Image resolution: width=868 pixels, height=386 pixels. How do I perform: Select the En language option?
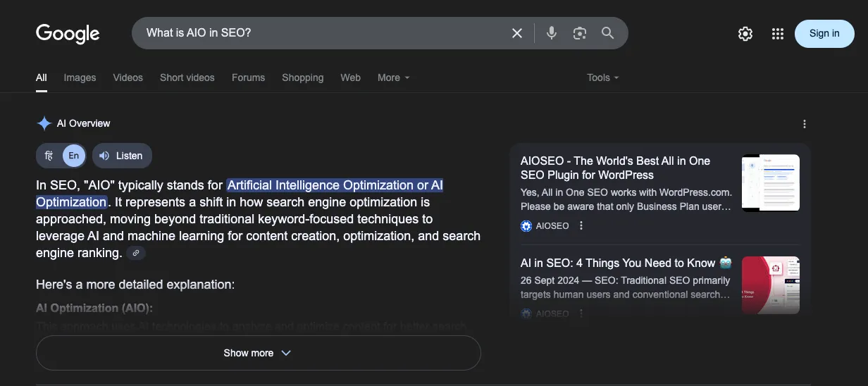73,156
